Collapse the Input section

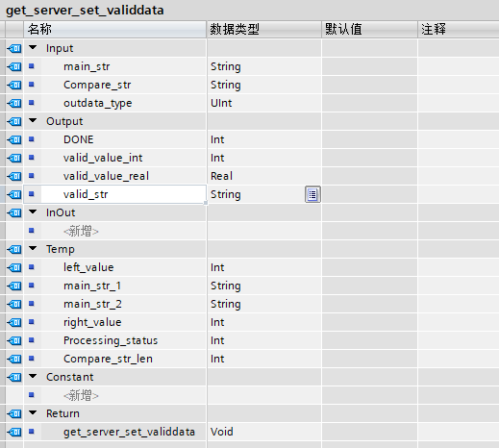coord(33,48)
